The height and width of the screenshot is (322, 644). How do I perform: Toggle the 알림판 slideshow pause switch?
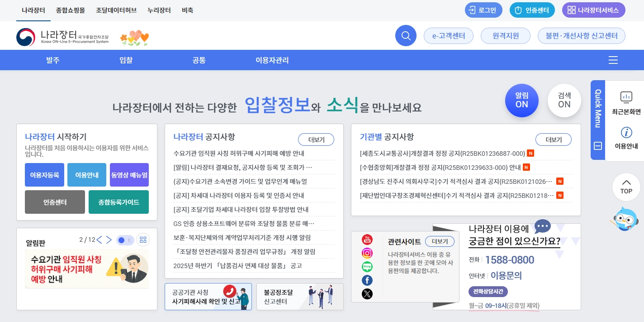coord(125,240)
